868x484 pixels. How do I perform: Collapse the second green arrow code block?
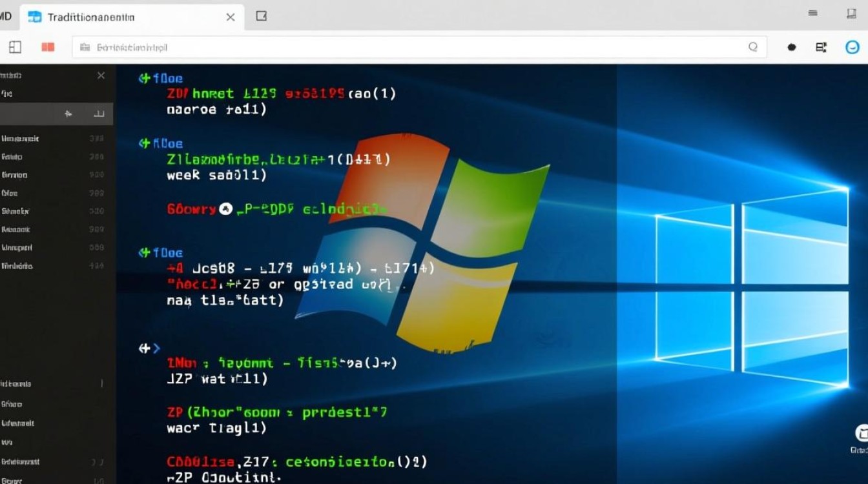[x=144, y=143]
